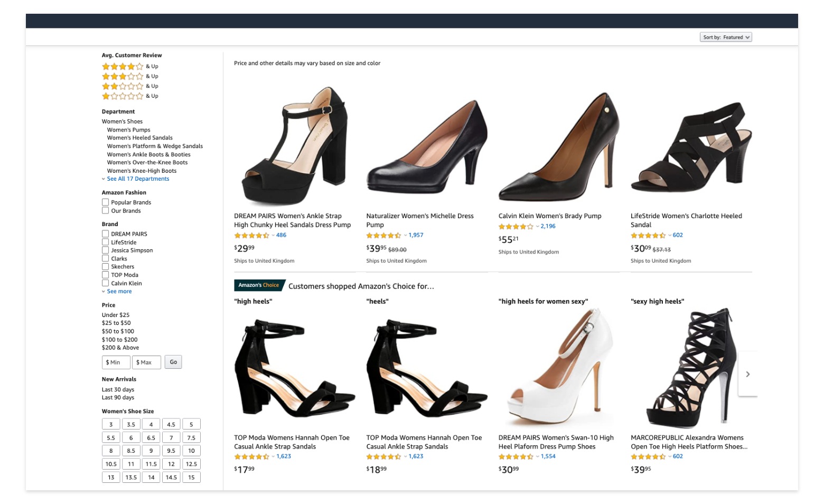Expand See more brands
824x504 pixels.
[119, 292]
